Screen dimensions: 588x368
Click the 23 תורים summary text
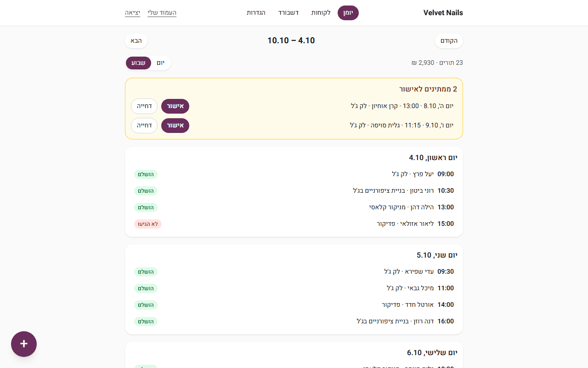(437, 63)
